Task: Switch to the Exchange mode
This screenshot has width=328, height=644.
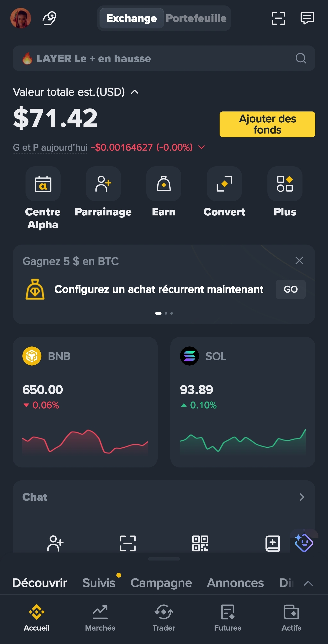Action: (x=132, y=18)
